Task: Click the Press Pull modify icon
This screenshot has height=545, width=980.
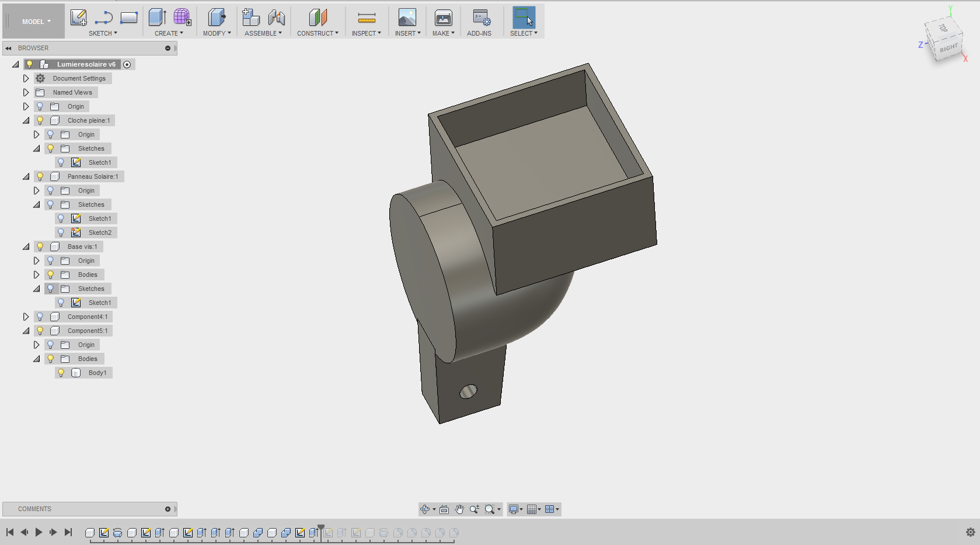Action: pyautogui.click(x=217, y=18)
